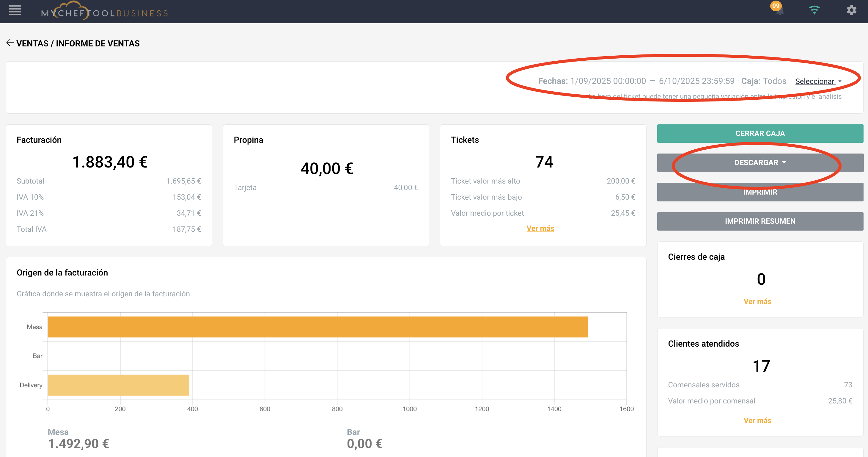868x457 pixels.
Task: Open the settings gear icon
Action: pyautogui.click(x=851, y=10)
